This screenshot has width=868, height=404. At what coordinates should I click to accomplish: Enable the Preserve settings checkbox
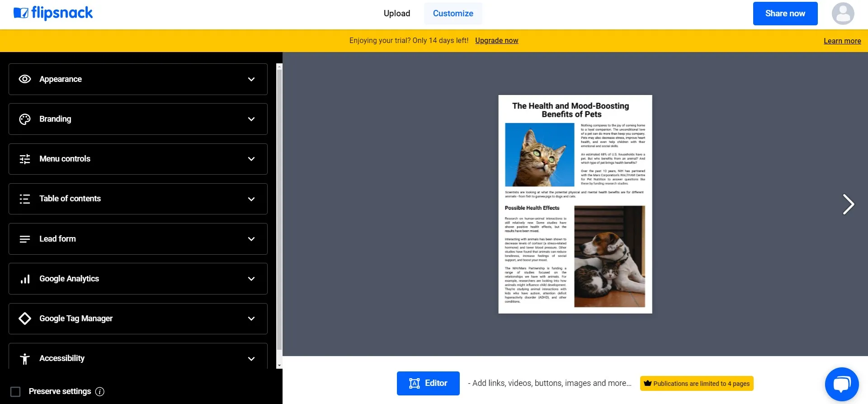(x=15, y=392)
